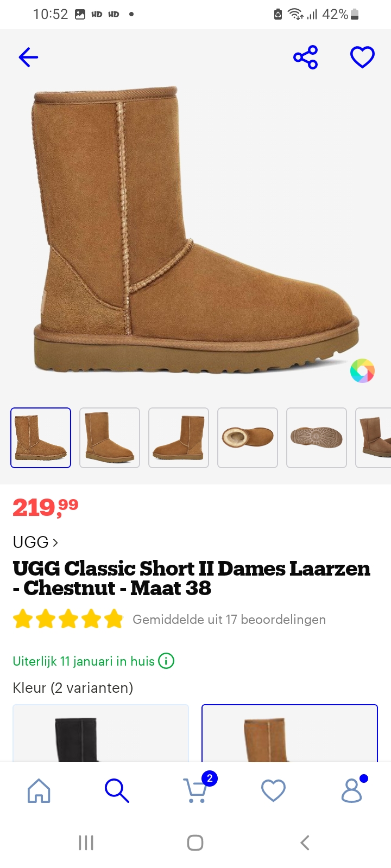Select first boot side-view thumbnail
The height and width of the screenshot is (868, 391).
click(41, 438)
